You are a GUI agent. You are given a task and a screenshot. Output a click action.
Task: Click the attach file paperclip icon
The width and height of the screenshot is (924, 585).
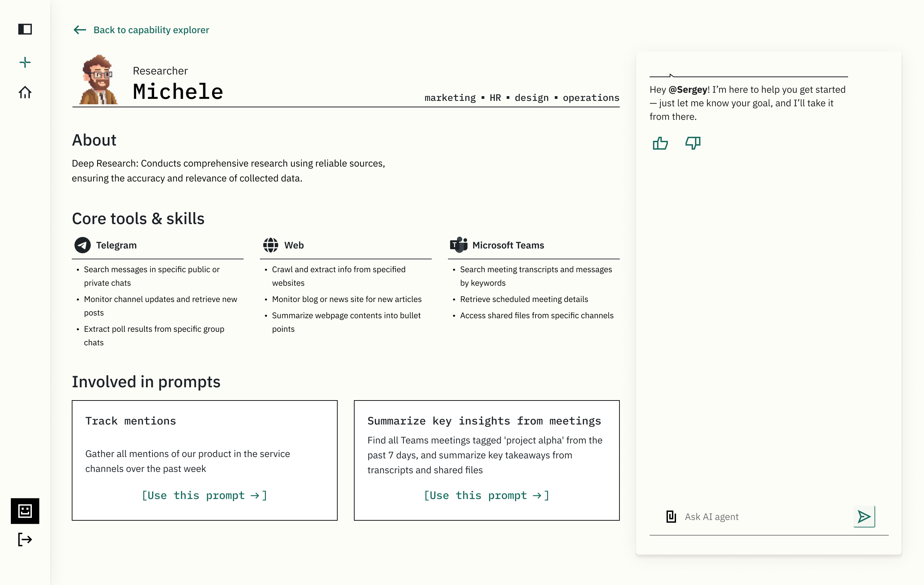(x=671, y=516)
